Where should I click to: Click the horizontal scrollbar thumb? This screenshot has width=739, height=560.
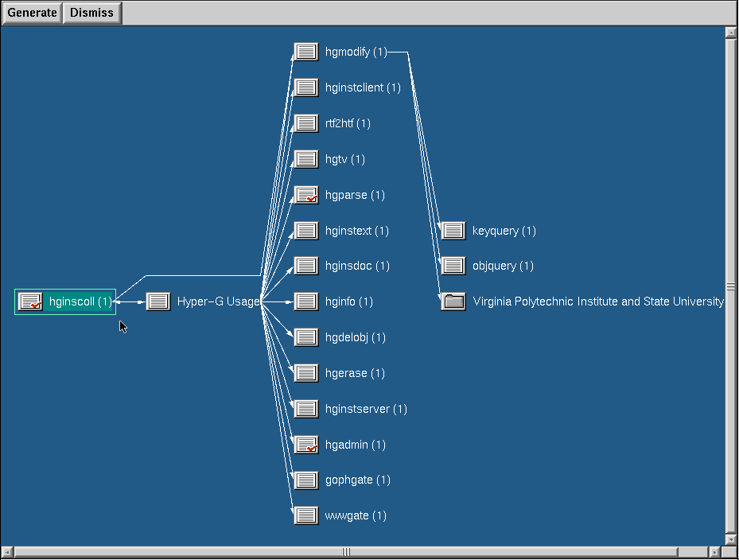click(x=347, y=552)
